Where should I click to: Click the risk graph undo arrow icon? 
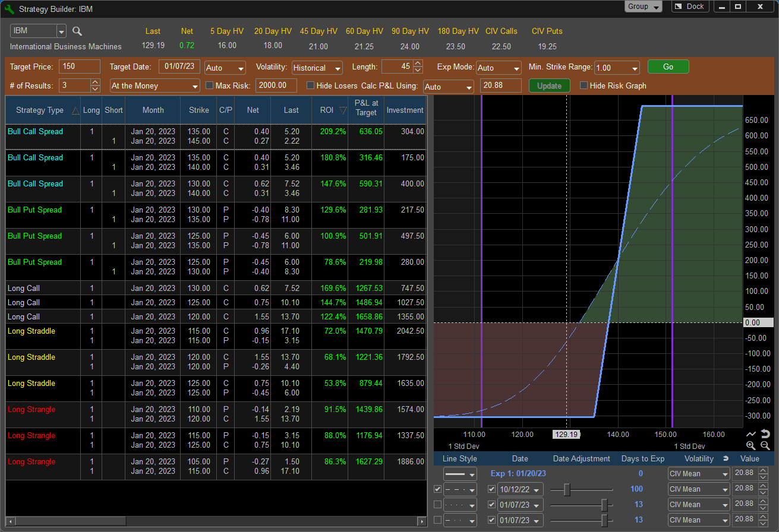tap(765, 434)
